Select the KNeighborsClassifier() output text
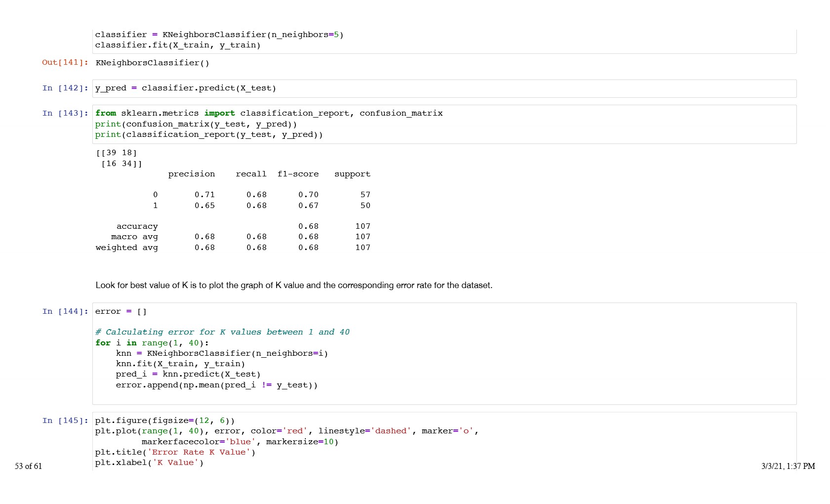 point(152,63)
